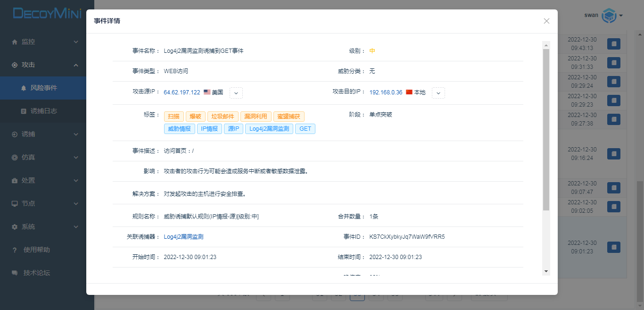
Task: Open 技术论坛 forum in sidebar
Action: [x=36, y=273]
